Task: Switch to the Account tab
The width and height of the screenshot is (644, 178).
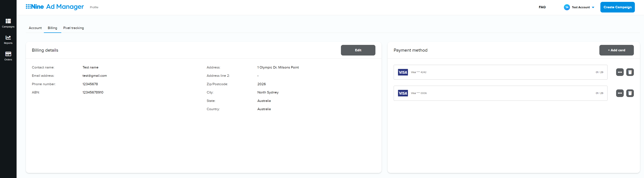Action: [35, 28]
